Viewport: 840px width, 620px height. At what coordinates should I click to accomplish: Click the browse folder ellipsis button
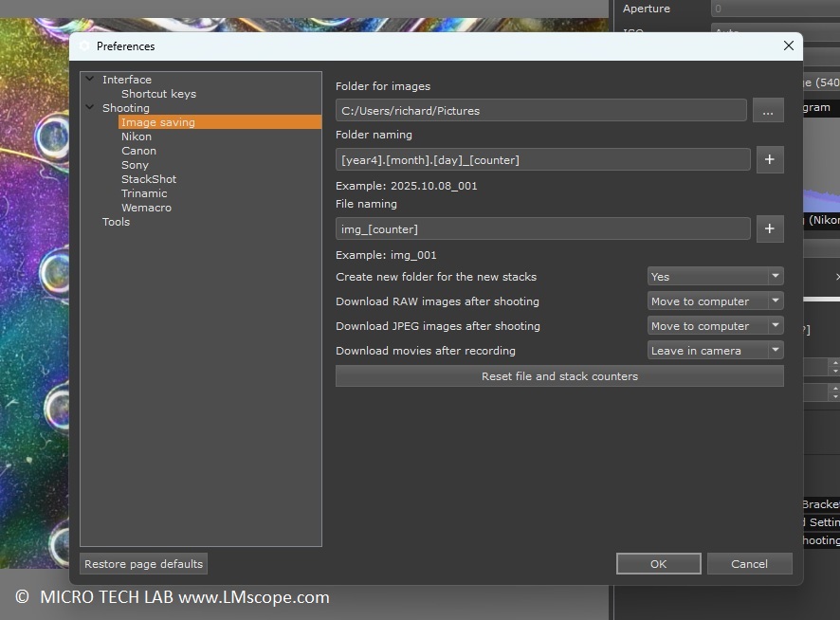(x=768, y=111)
